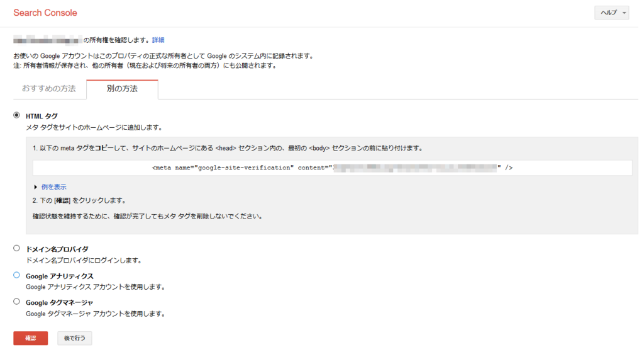This screenshot has width=644, height=364.
Task: Click the text メタ タグをサイトのホームページに追加します。
Action: pos(95,127)
